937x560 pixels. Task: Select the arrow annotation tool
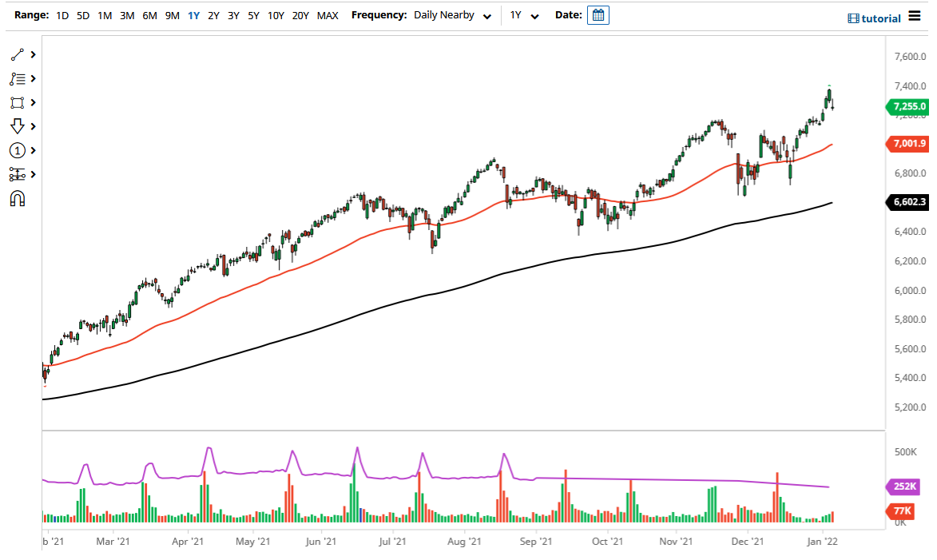(x=18, y=126)
